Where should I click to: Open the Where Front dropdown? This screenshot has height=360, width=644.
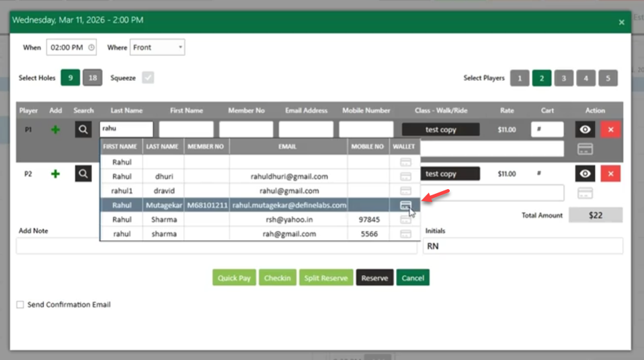[x=157, y=47]
